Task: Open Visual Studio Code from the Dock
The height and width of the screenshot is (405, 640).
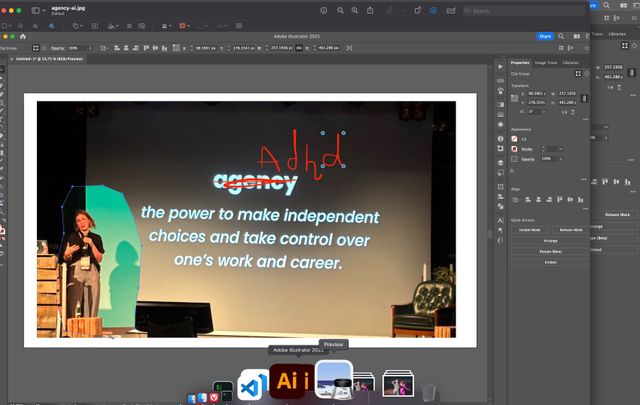Action: 252,385
